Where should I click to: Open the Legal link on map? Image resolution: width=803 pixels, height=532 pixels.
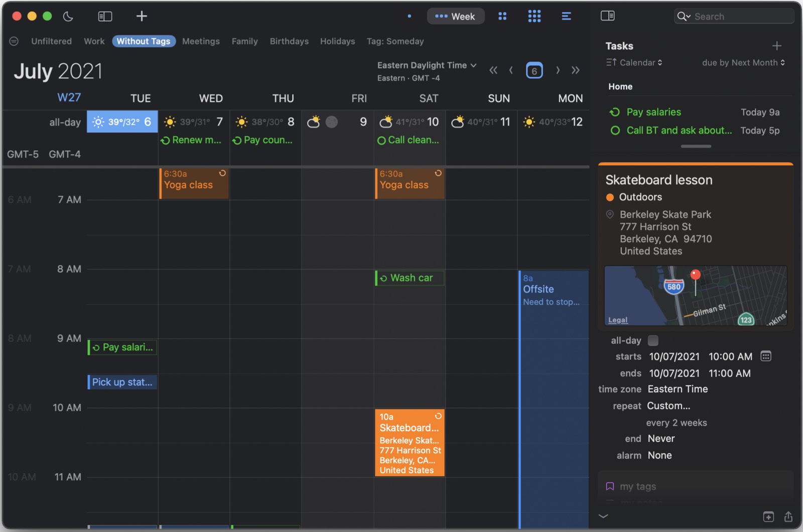click(x=618, y=320)
